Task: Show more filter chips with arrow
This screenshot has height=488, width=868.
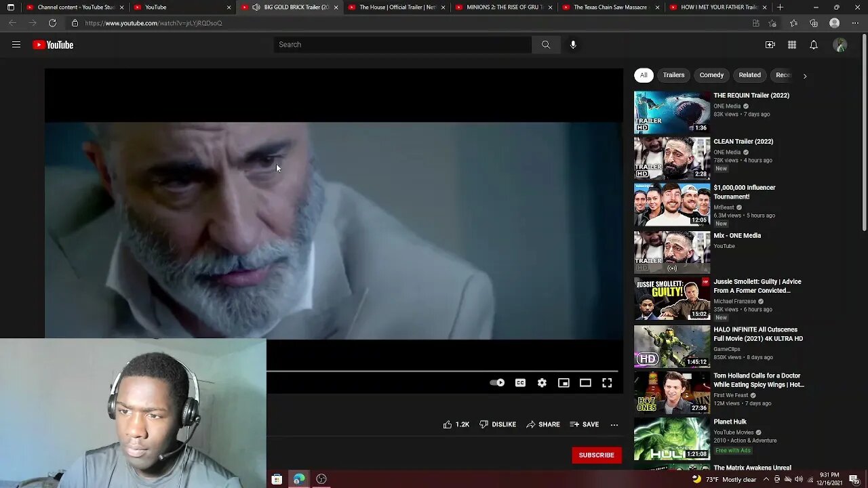Action: 805,76
